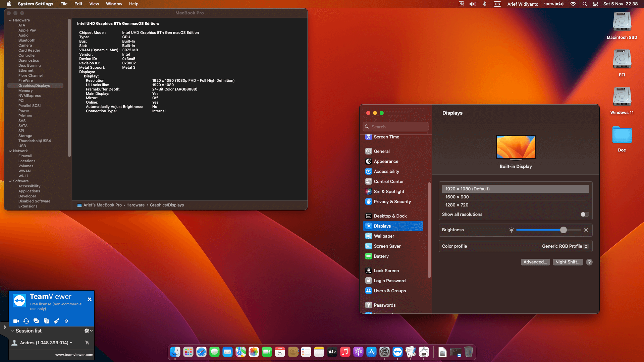Screen dimensions: 644x362
Task: Open Color profile dropdown
Action: [x=565, y=246]
